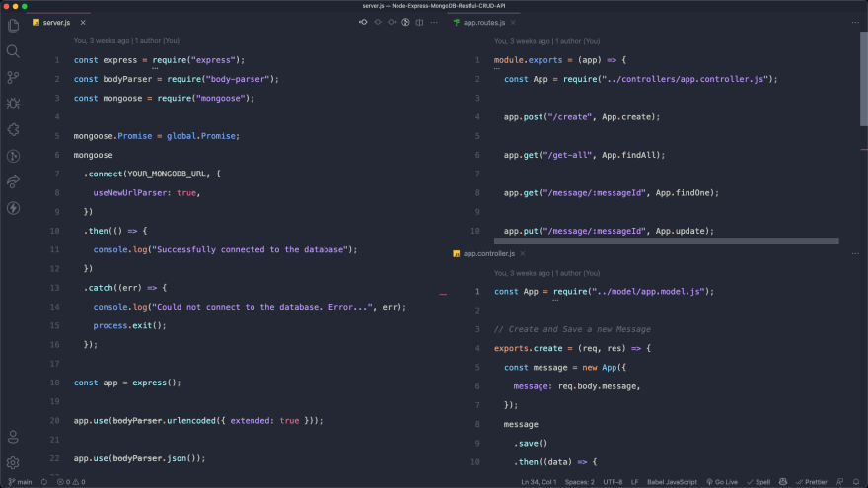The image size is (868, 488).
Task: Open the Source Control view
Action: point(13,77)
